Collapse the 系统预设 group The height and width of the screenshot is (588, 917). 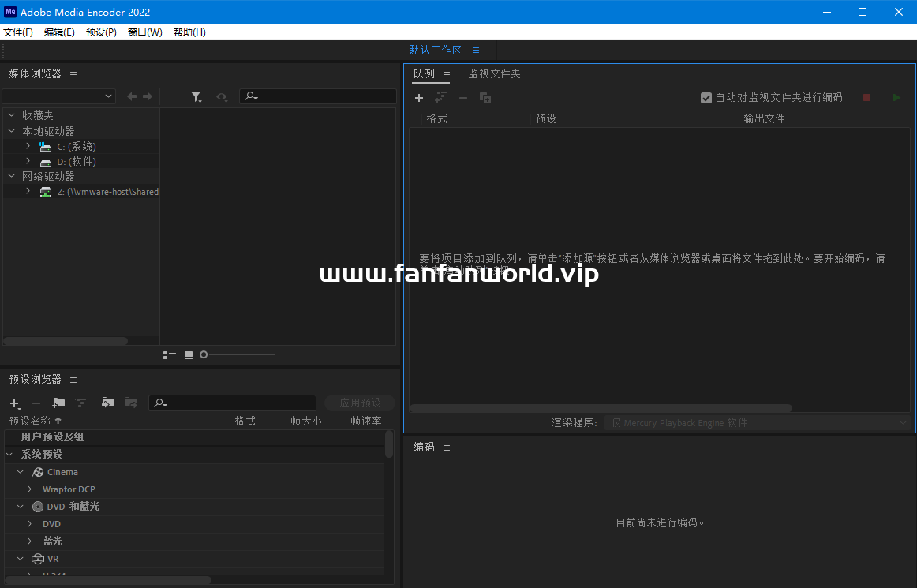[9, 454]
